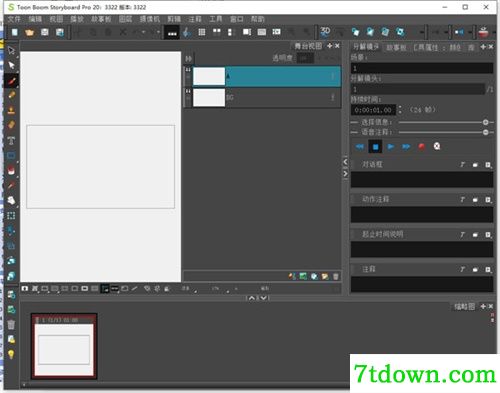The height and width of the screenshot is (393, 500).
Task: Click the New project toolbar icon
Action: click(15, 32)
